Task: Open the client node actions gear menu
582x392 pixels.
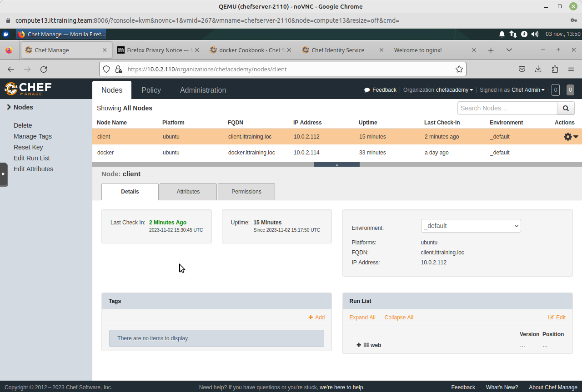Action: coord(571,137)
